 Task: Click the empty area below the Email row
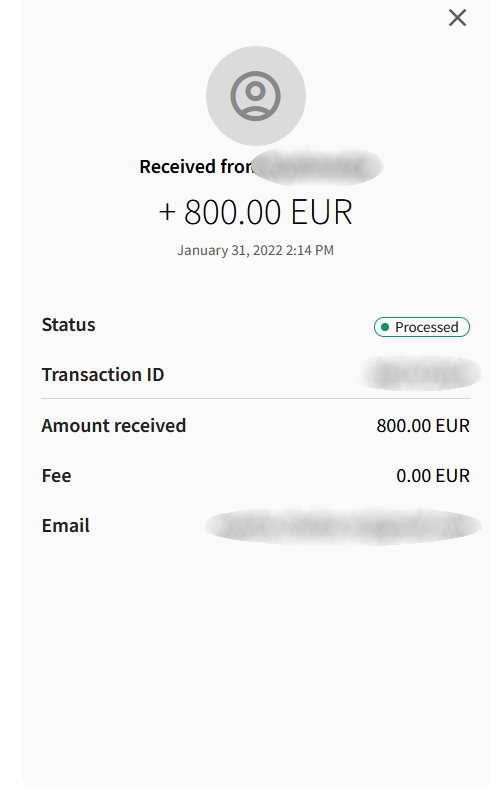click(255, 667)
